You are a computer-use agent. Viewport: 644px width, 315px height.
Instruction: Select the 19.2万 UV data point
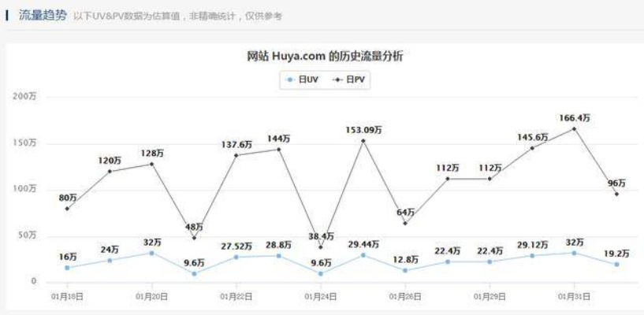point(616,265)
